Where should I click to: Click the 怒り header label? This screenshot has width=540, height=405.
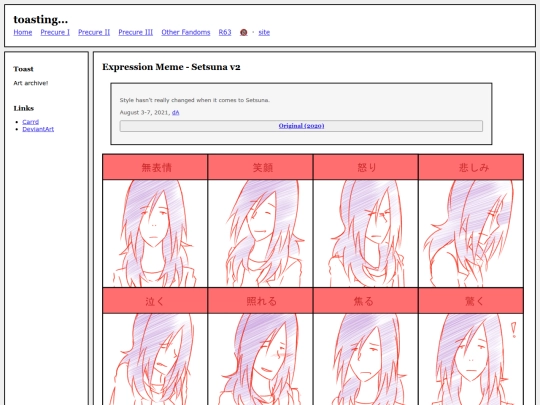pyautogui.click(x=367, y=168)
